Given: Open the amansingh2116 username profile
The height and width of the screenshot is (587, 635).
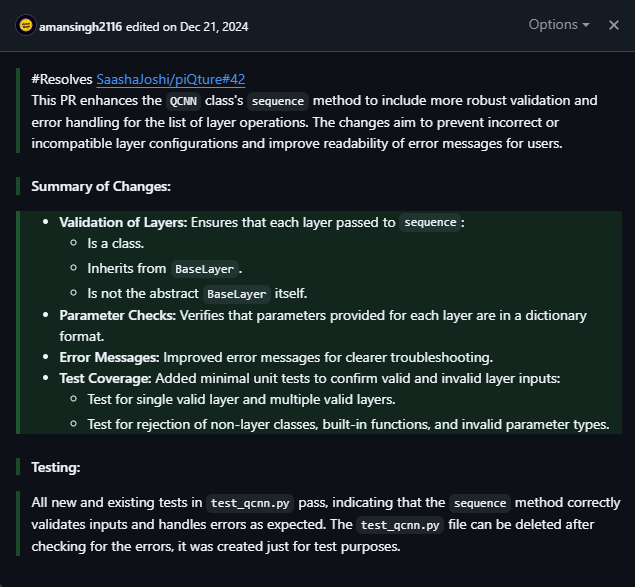Looking at the screenshot, I should tap(80, 25).
